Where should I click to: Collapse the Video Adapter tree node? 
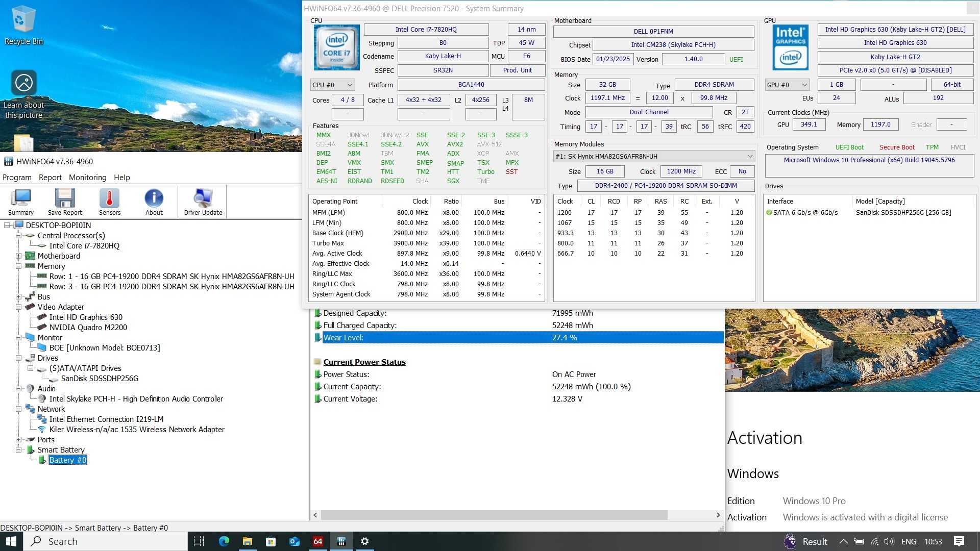click(x=18, y=307)
